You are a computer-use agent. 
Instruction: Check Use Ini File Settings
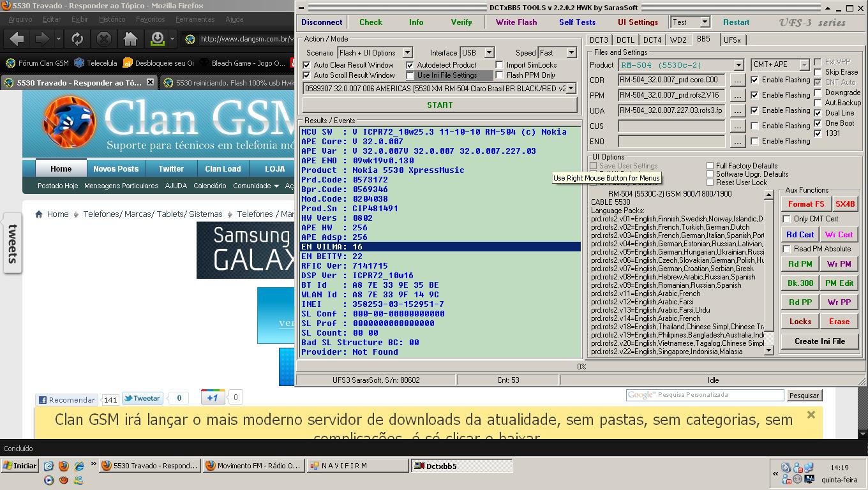click(410, 75)
